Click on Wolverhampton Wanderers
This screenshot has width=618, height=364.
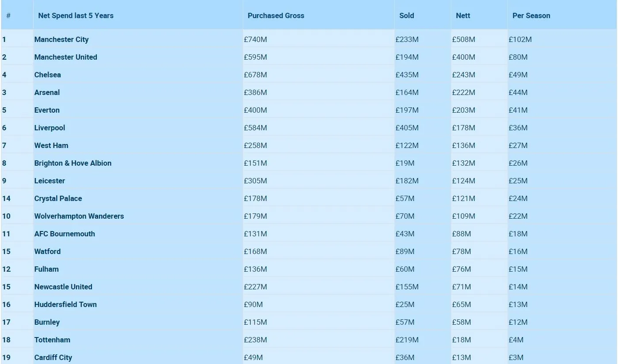click(79, 216)
